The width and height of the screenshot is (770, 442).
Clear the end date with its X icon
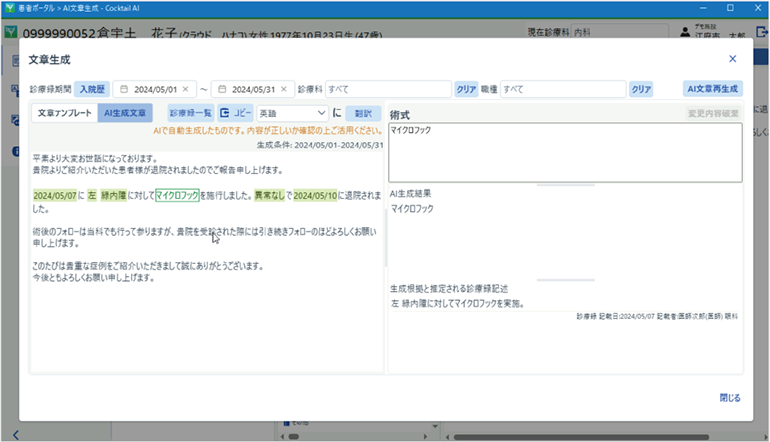click(x=283, y=89)
